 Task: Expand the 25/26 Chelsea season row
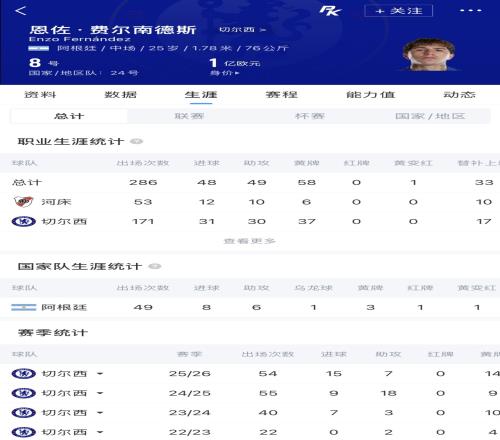tap(100, 374)
